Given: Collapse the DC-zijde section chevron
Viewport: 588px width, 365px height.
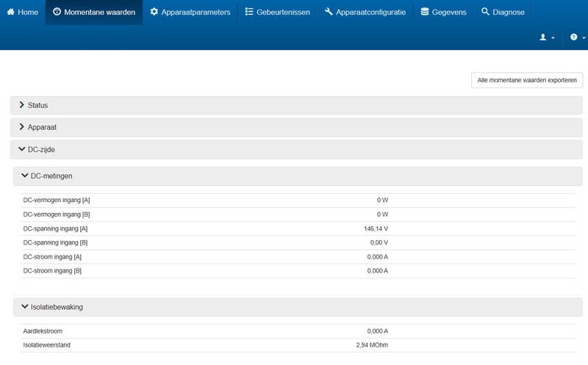Looking at the screenshot, I should (22, 149).
